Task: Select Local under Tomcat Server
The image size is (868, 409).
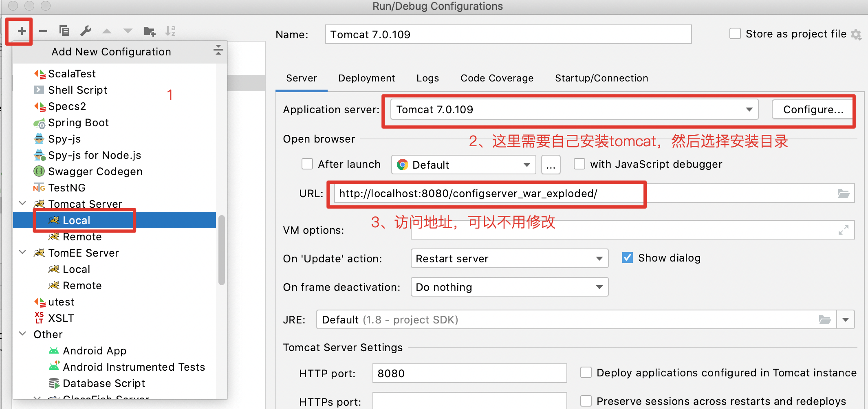Action: click(115, 220)
